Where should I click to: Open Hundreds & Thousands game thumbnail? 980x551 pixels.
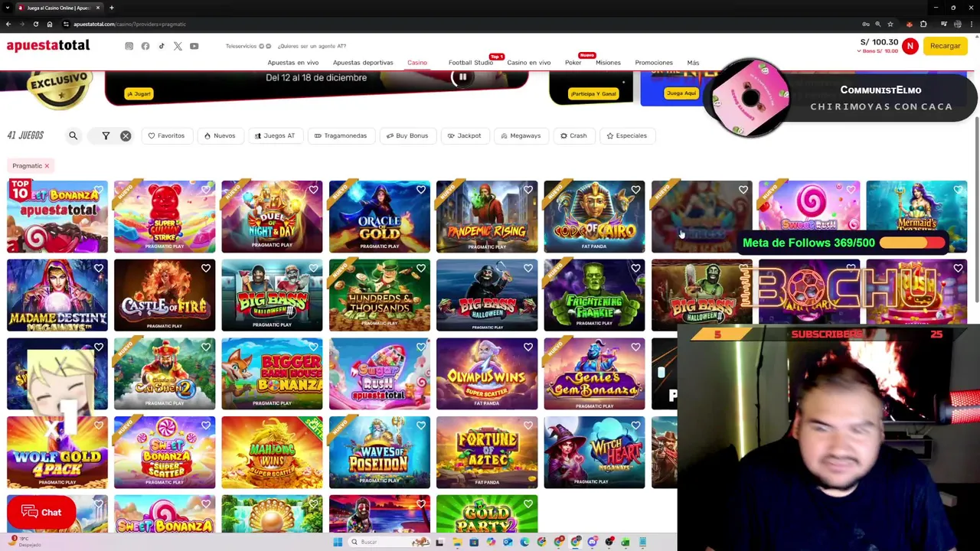379,295
